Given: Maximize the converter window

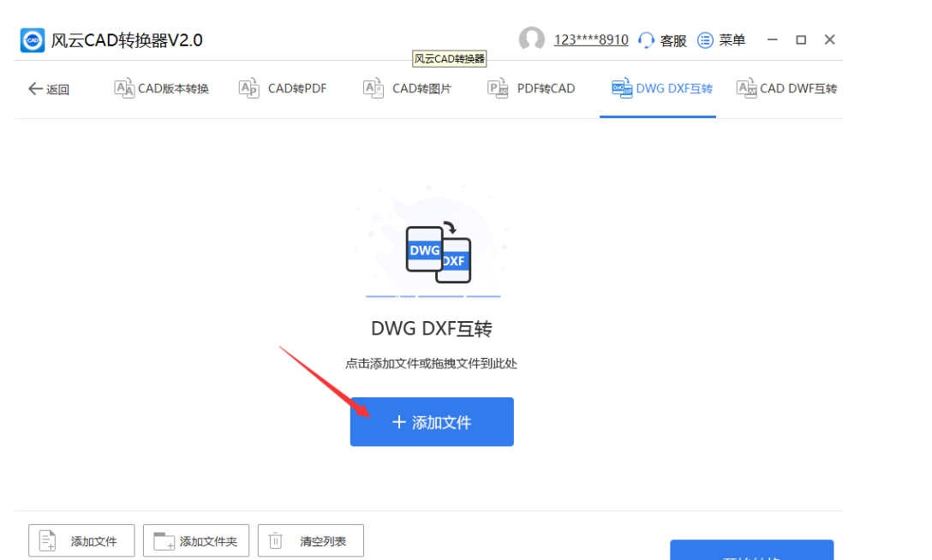Looking at the screenshot, I should pos(801,39).
